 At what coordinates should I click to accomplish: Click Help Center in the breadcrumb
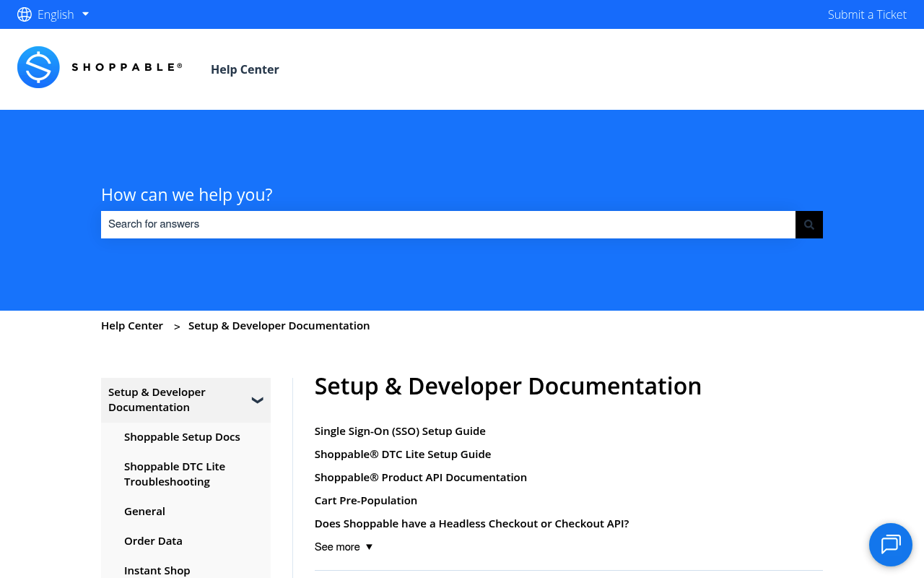tap(132, 326)
